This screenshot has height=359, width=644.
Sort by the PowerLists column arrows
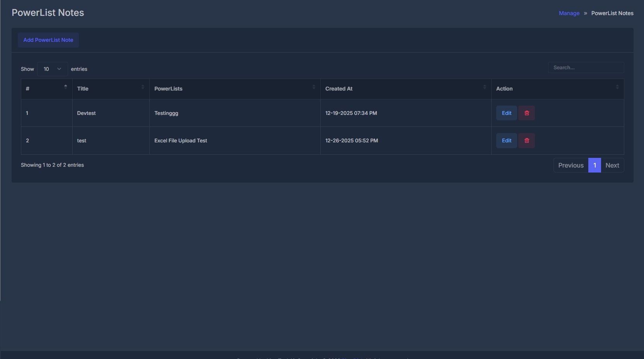(x=314, y=87)
